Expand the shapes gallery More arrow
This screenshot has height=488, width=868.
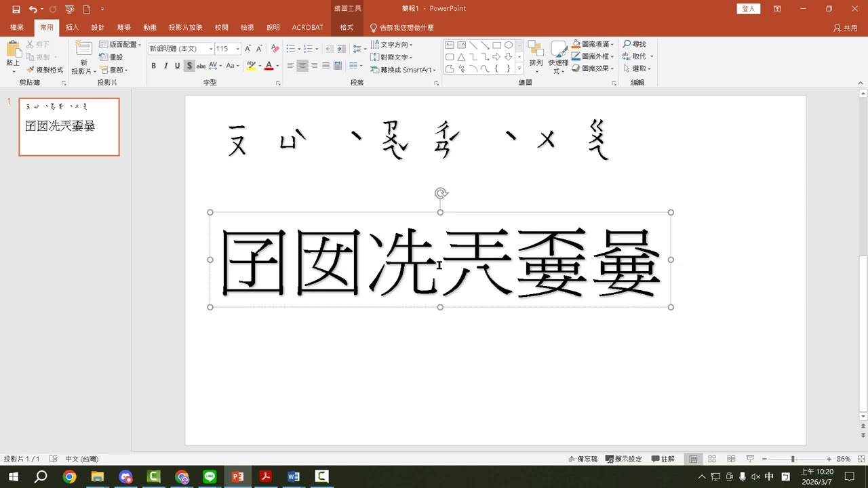[519, 68]
